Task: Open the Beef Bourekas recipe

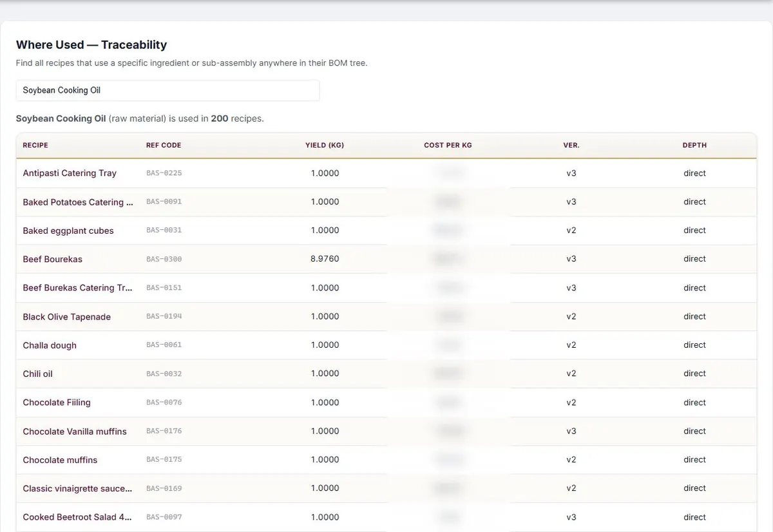Action: [x=53, y=259]
